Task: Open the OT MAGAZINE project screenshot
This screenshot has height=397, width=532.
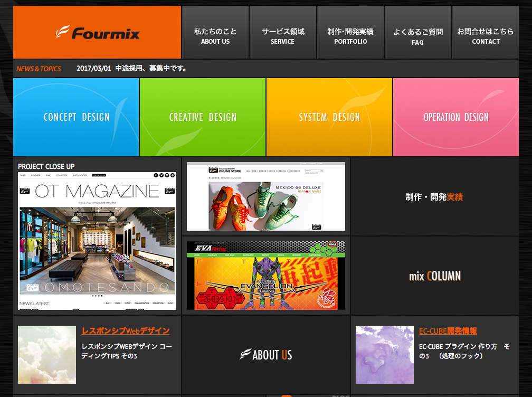Action: point(97,241)
